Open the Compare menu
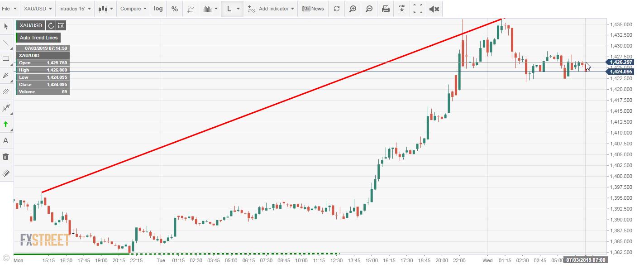 tap(133, 9)
